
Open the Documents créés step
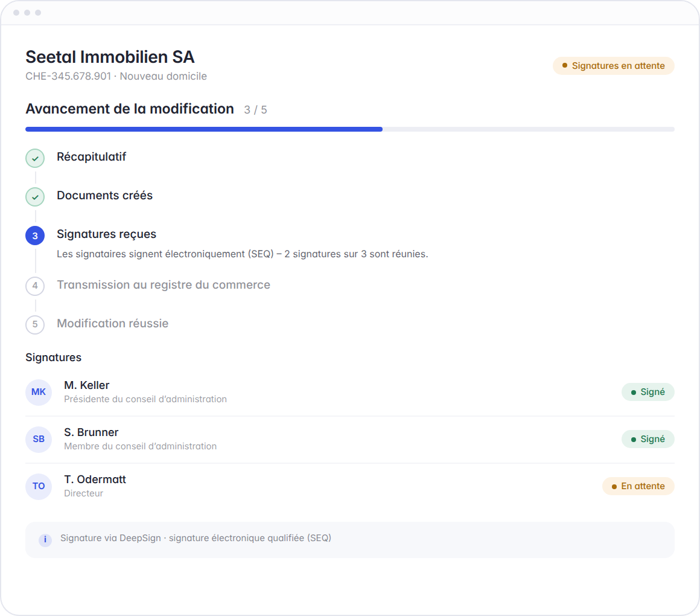[x=104, y=195]
